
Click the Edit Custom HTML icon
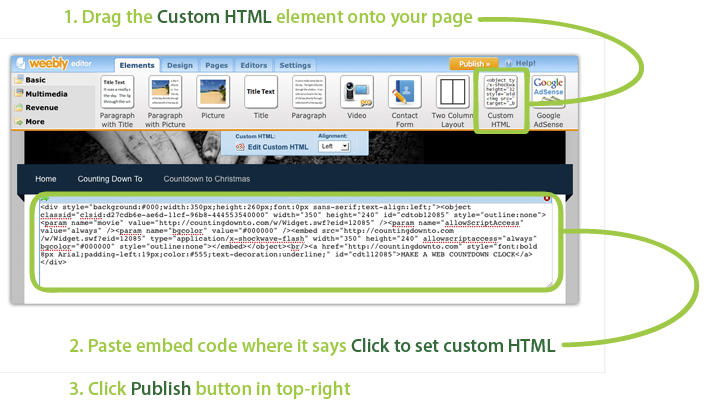[x=240, y=147]
